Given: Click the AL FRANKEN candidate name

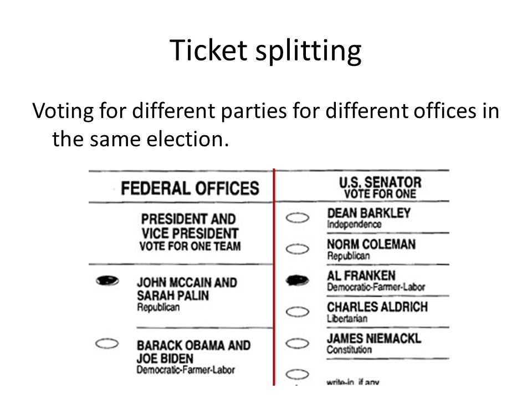Looking at the screenshot, I should pyautogui.click(x=361, y=275).
